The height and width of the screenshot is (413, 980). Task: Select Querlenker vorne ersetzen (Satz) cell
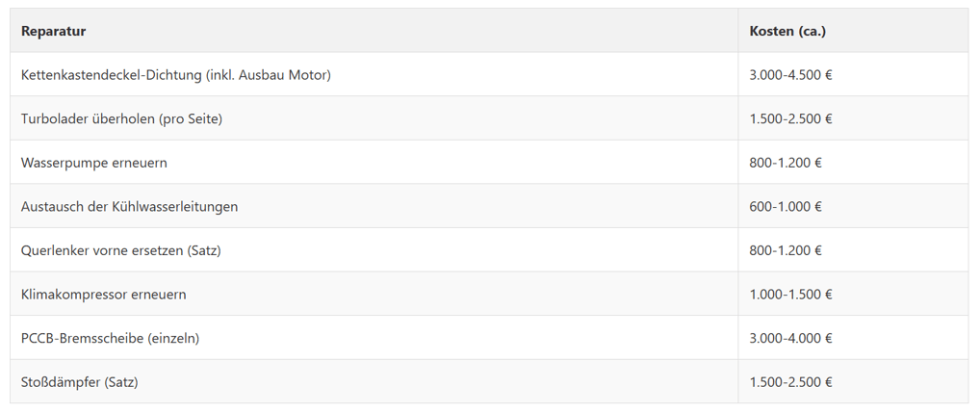point(120,250)
